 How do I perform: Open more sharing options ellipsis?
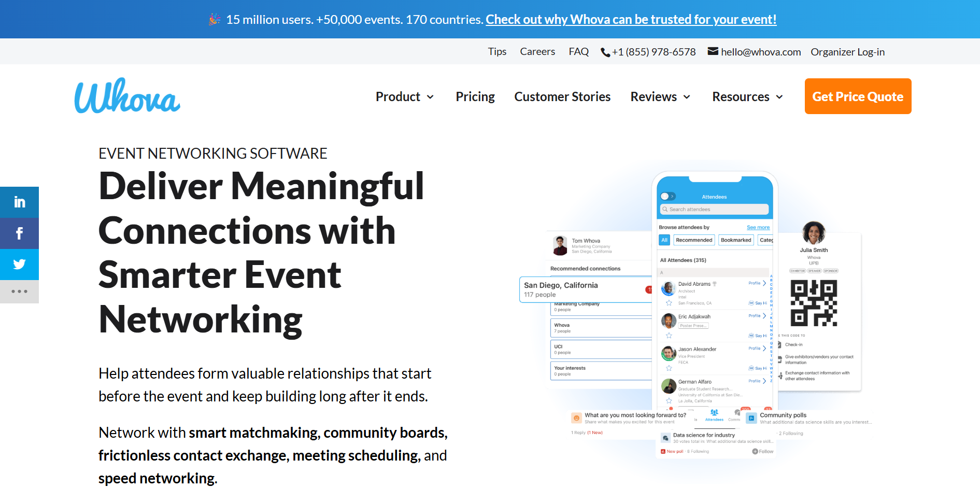tap(19, 291)
